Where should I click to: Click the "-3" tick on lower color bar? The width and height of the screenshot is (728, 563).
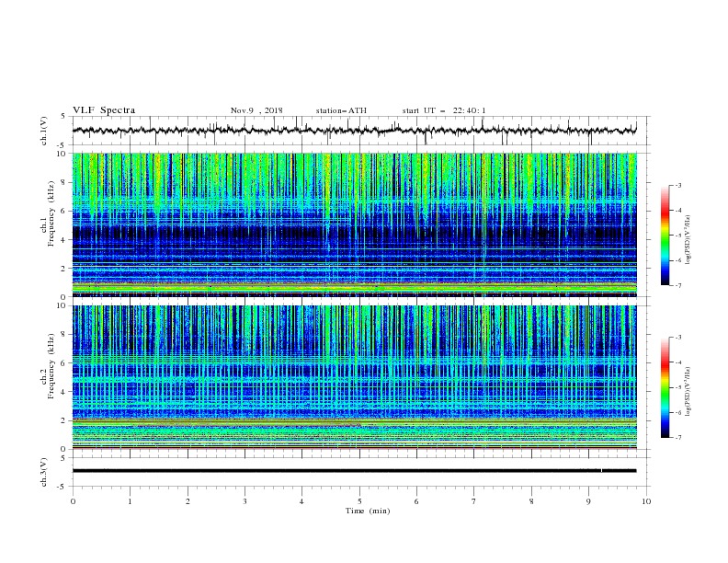[677, 338]
